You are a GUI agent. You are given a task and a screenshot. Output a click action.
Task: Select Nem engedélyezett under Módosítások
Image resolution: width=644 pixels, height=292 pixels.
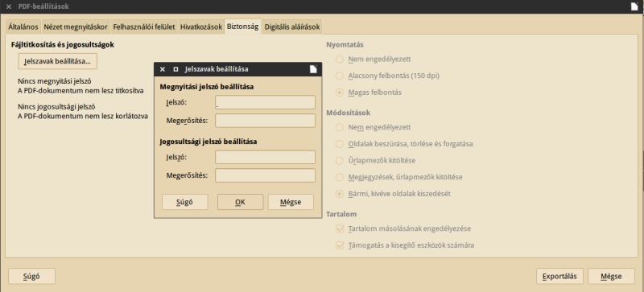click(x=374, y=127)
